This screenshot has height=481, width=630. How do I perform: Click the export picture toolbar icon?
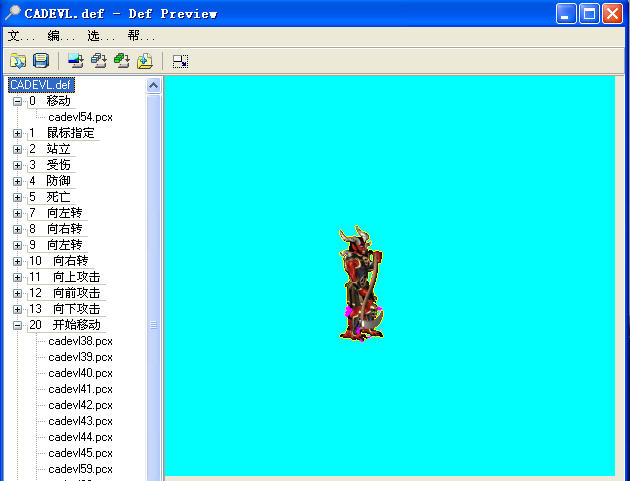click(x=76, y=61)
